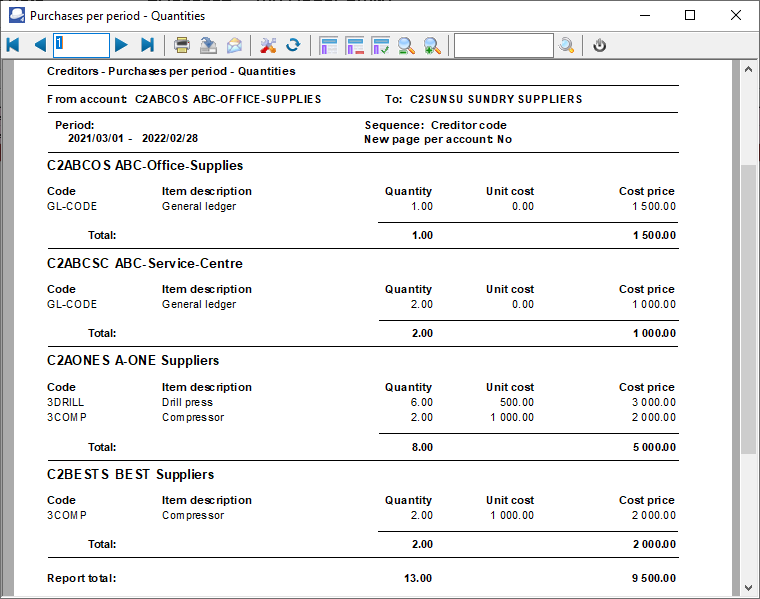Open the report setup tools icon
This screenshot has height=599, width=760.
(267, 45)
